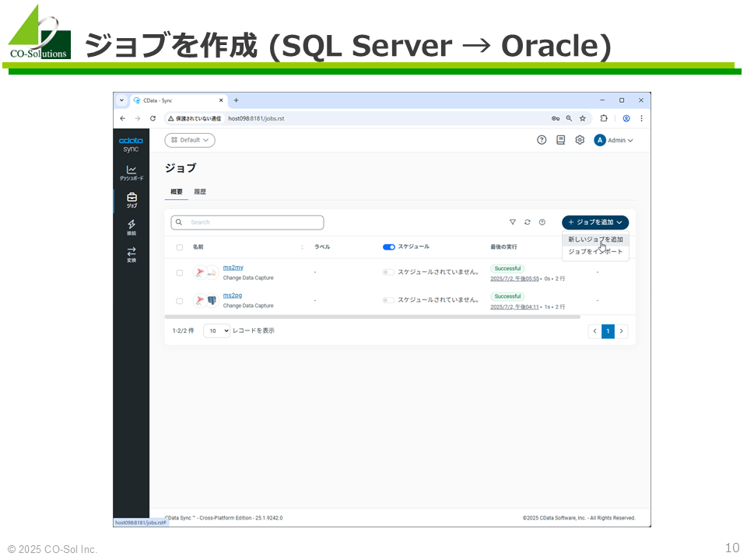
Task: Click the filter funnel icon
Action: point(513,222)
